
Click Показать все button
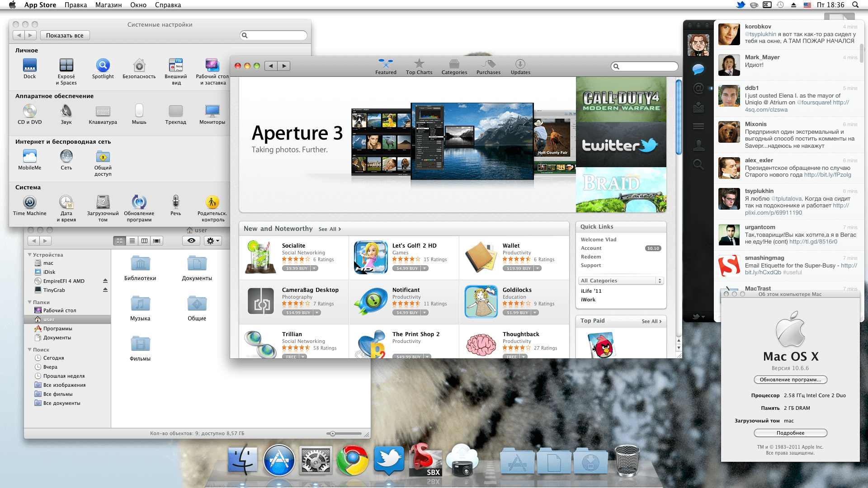[65, 35]
